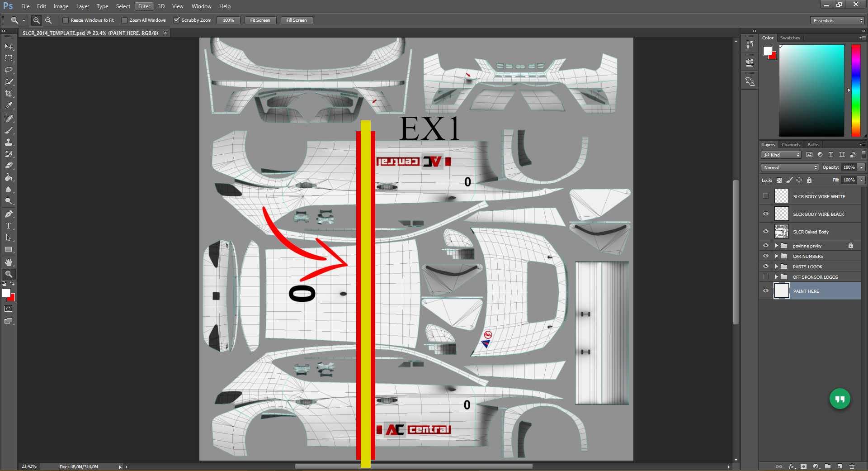Screen dimensions: 868x471
Task: Click the Fit Screen button
Action: (x=260, y=20)
